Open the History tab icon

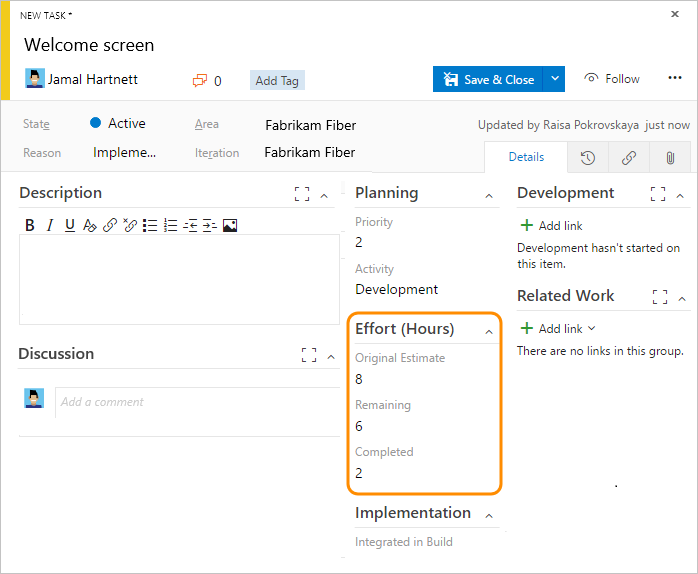(588, 158)
